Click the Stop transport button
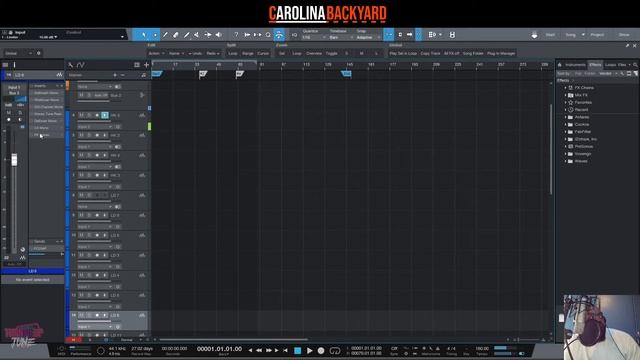This screenshot has width=640, height=360. coord(298,351)
